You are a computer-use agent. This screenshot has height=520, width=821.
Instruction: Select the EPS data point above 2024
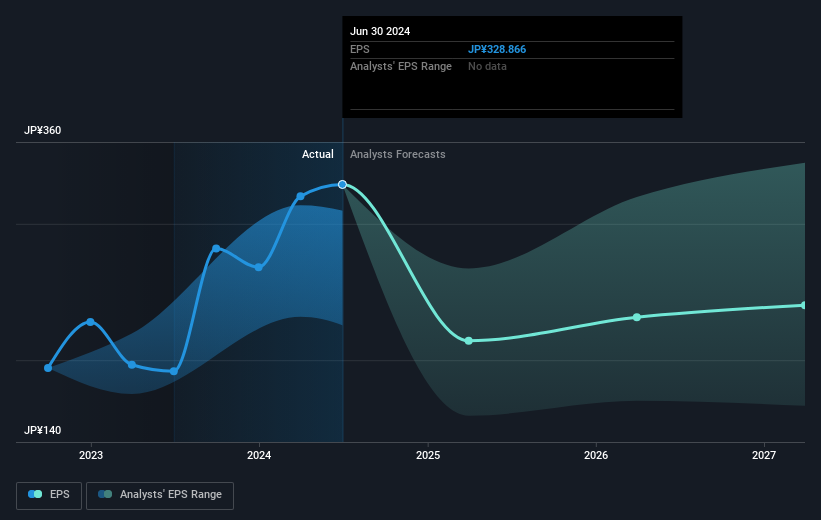coord(259,268)
